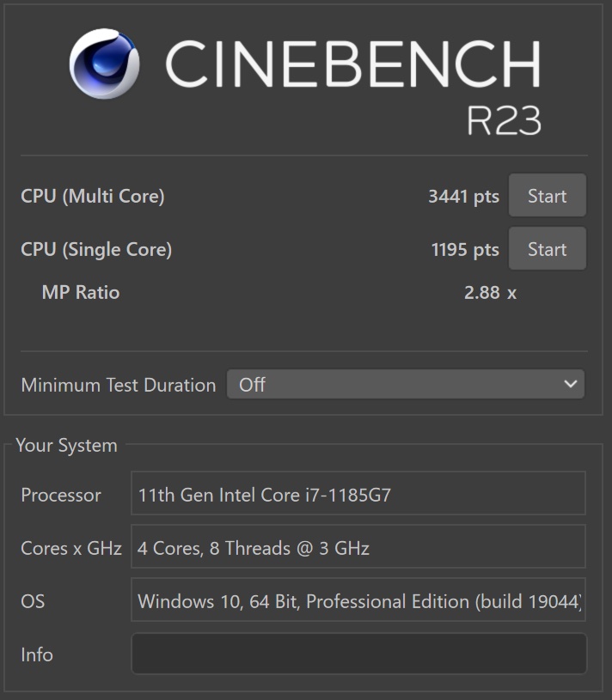The height and width of the screenshot is (700, 612).
Task: Click the 3441 pts multi core score
Action: (x=463, y=197)
